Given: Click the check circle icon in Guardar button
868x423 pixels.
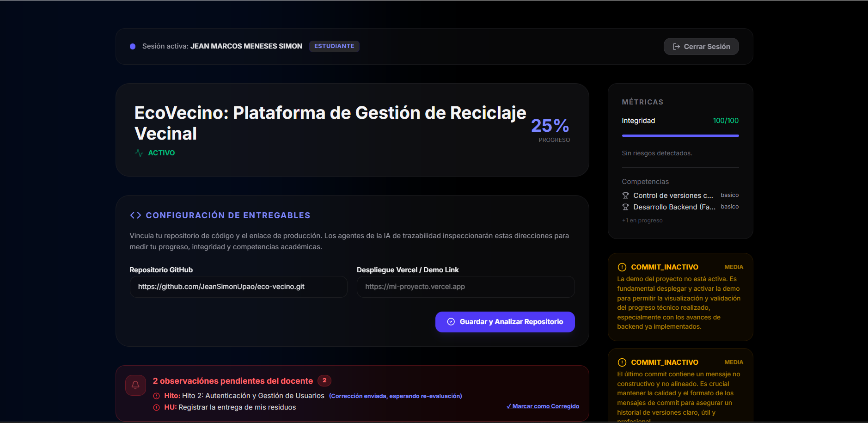Looking at the screenshot, I should [451, 322].
